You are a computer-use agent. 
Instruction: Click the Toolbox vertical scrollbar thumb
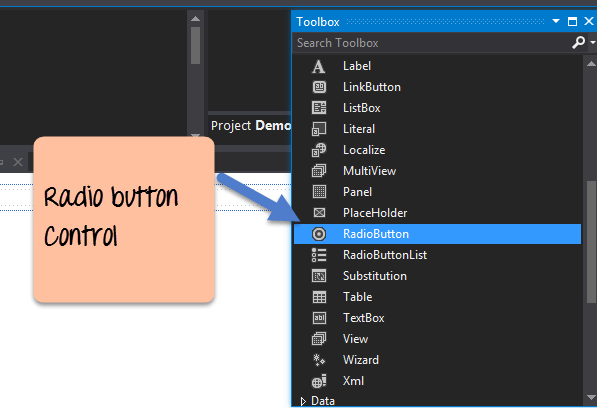[x=591, y=242]
